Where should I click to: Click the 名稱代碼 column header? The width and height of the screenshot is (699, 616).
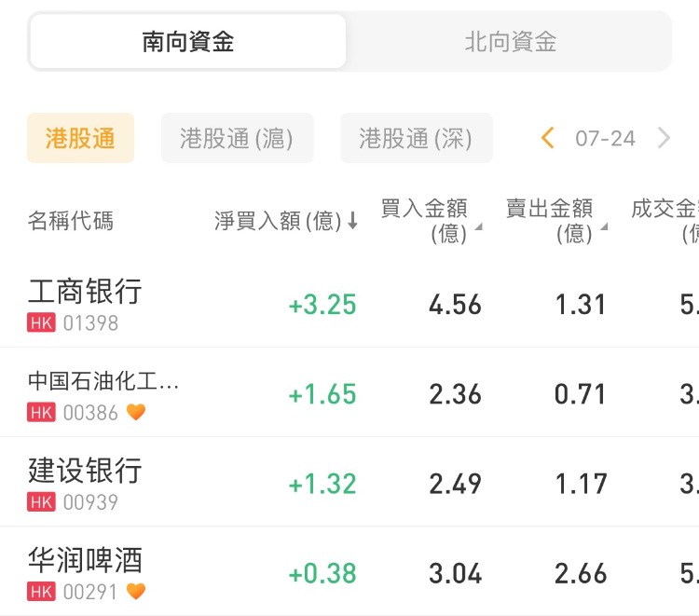71,221
